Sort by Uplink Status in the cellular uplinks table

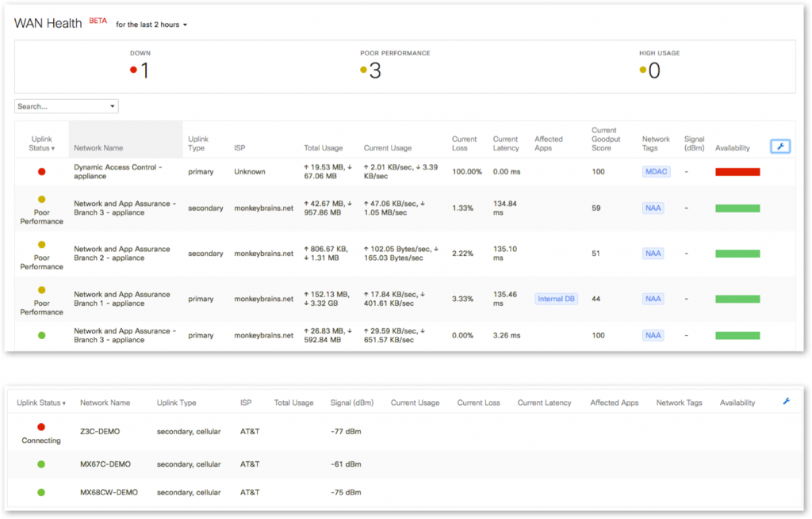coord(41,403)
